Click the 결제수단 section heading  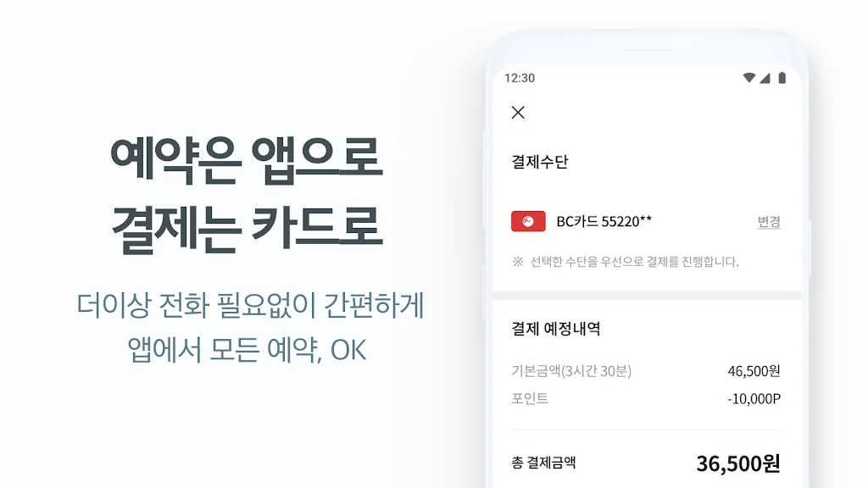pos(540,162)
